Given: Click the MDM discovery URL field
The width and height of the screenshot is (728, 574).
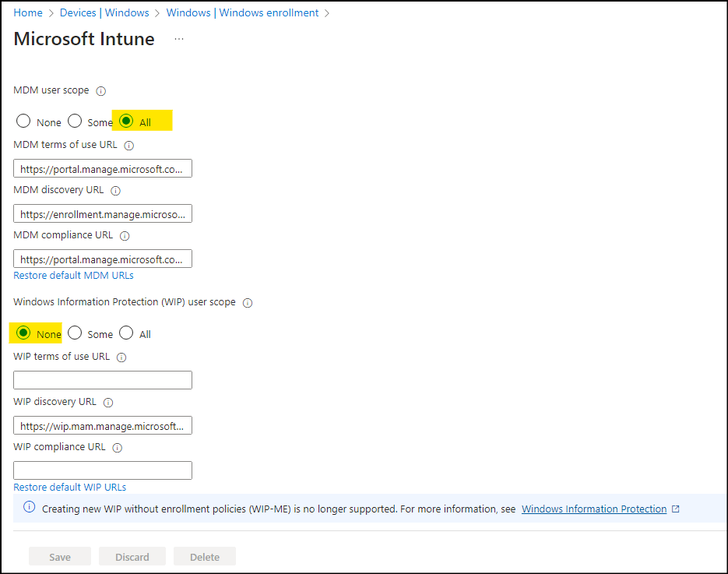Looking at the screenshot, I should [x=103, y=213].
